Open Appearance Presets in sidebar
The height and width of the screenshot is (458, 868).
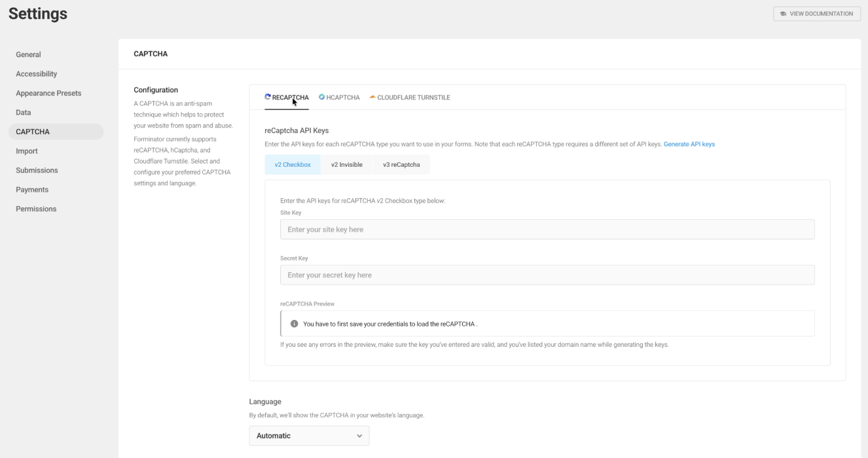48,94
